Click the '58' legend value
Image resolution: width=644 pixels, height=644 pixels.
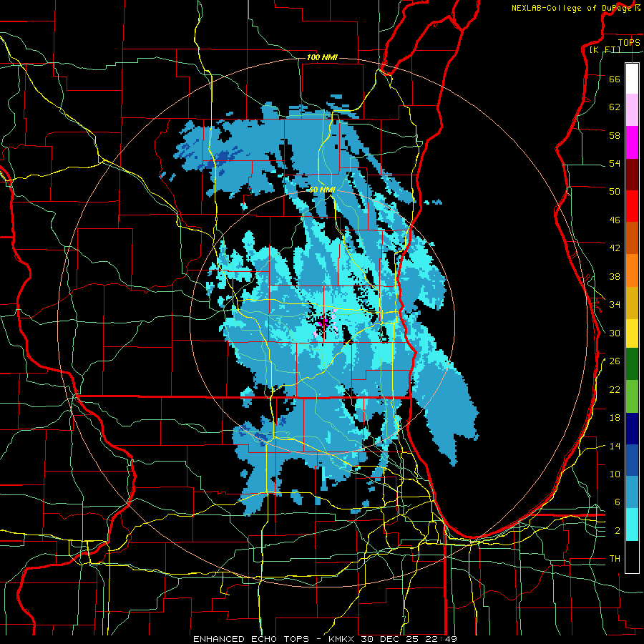(615, 135)
